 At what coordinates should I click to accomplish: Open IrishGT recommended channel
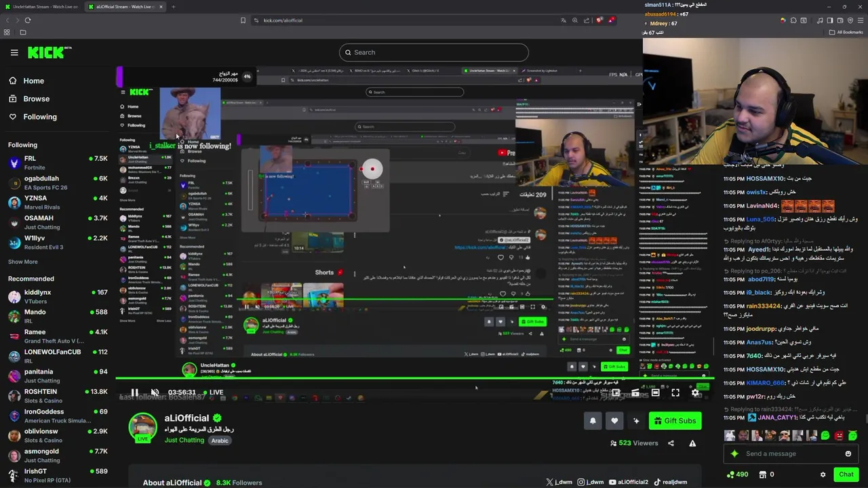tap(58, 475)
